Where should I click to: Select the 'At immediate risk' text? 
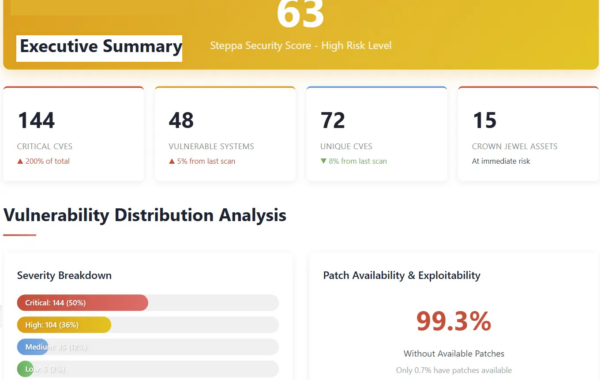[501, 161]
